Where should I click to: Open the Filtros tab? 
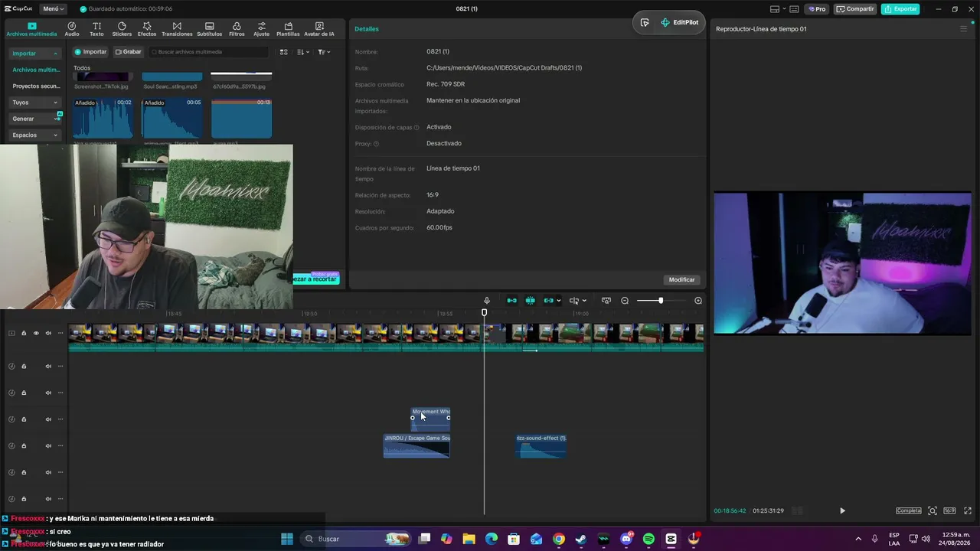(x=237, y=29)
